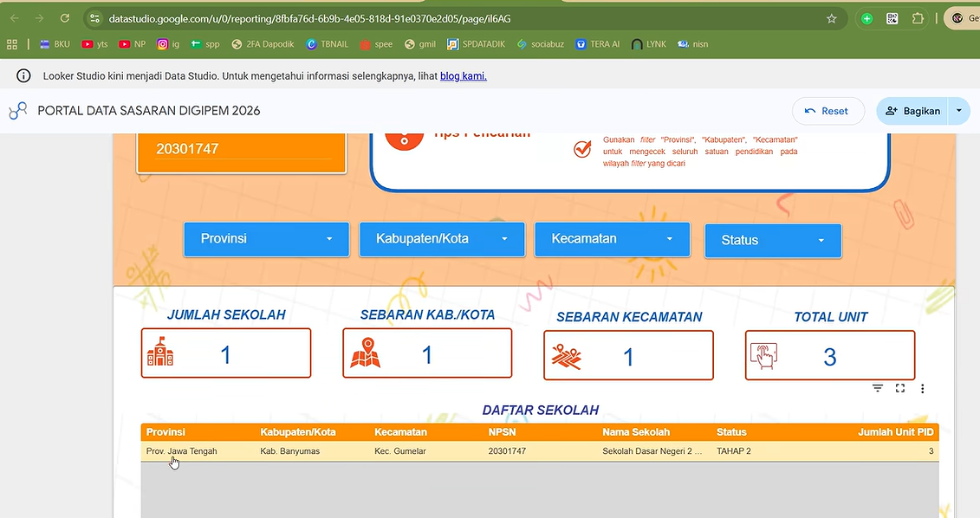The height and width of the screenshot is (518, 980).
Task: Click the map pin icon in Sebaran Kab./Kota
Action: click(x=366, y=353)
